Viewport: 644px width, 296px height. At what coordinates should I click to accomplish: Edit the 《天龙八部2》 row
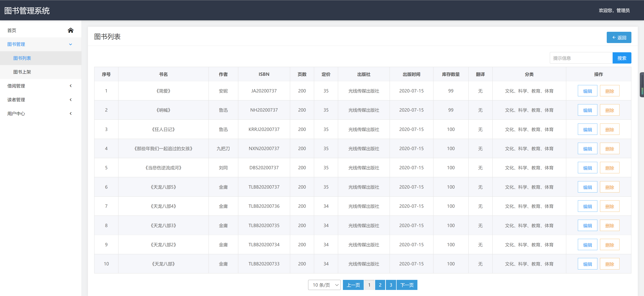click(587, 245)
